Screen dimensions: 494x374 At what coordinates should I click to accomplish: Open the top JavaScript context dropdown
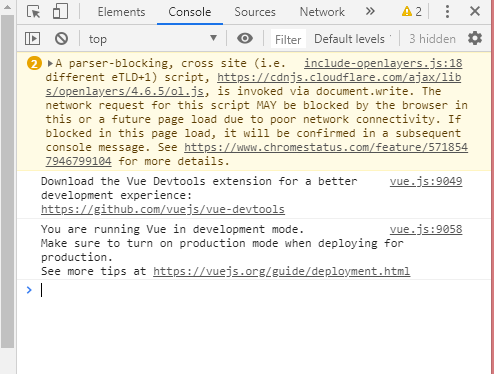153,39
